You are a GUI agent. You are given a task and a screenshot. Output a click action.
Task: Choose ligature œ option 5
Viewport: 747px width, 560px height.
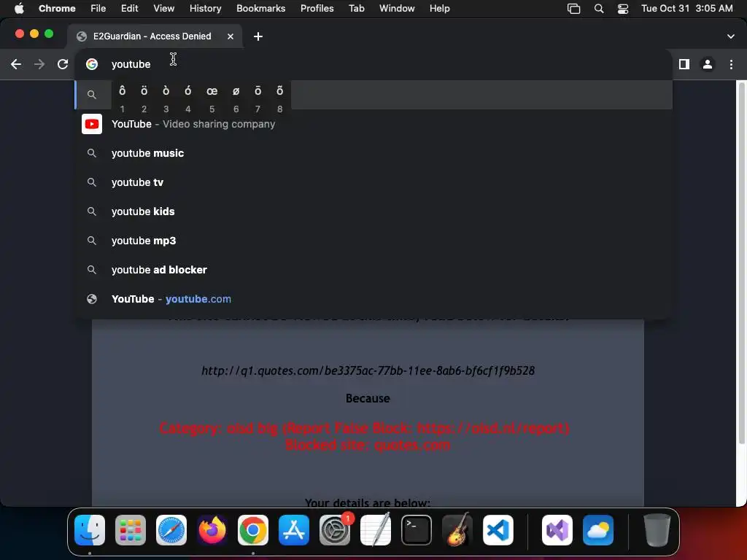(x=212, y=98)
